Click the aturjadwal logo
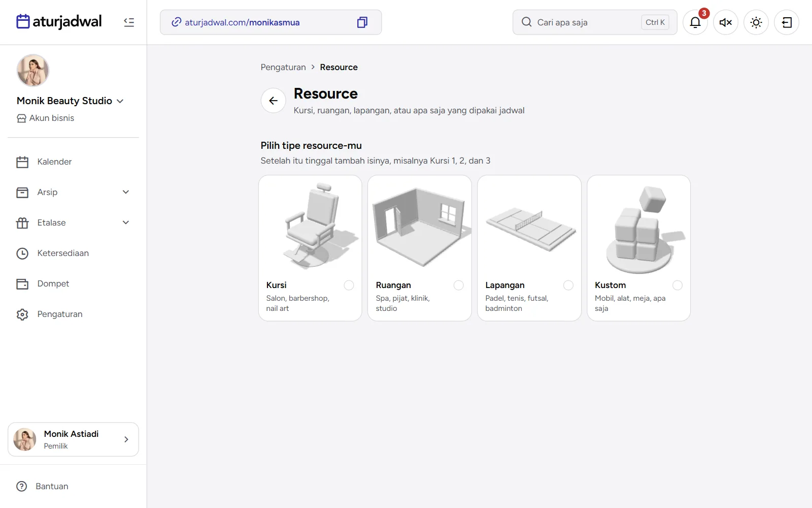This screenshot has width=812, height=508. (x=59, y=22)
